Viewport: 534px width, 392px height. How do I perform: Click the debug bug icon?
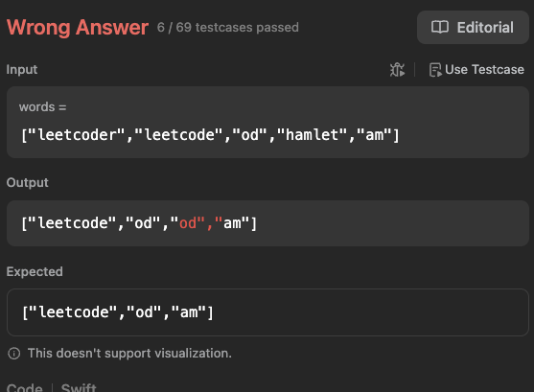(397, 70)
